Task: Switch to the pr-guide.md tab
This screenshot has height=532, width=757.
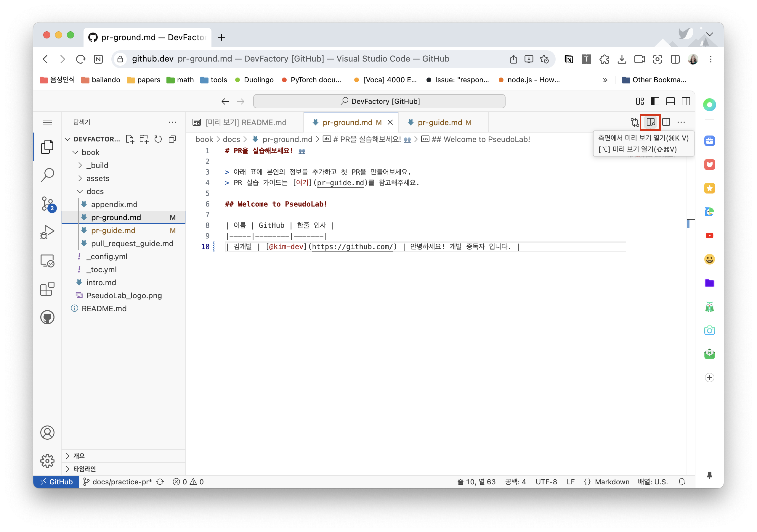Action: pos(442,122)
